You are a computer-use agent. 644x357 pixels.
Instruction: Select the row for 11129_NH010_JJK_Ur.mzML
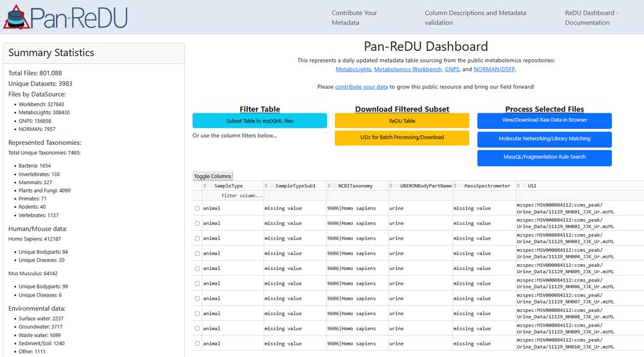tap(197, 343)
